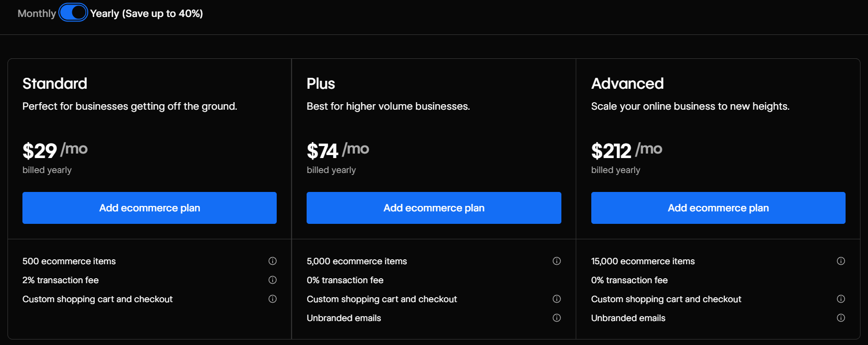Click the Plus plan heading
This screenshot has width=868, height=345.
321,83
